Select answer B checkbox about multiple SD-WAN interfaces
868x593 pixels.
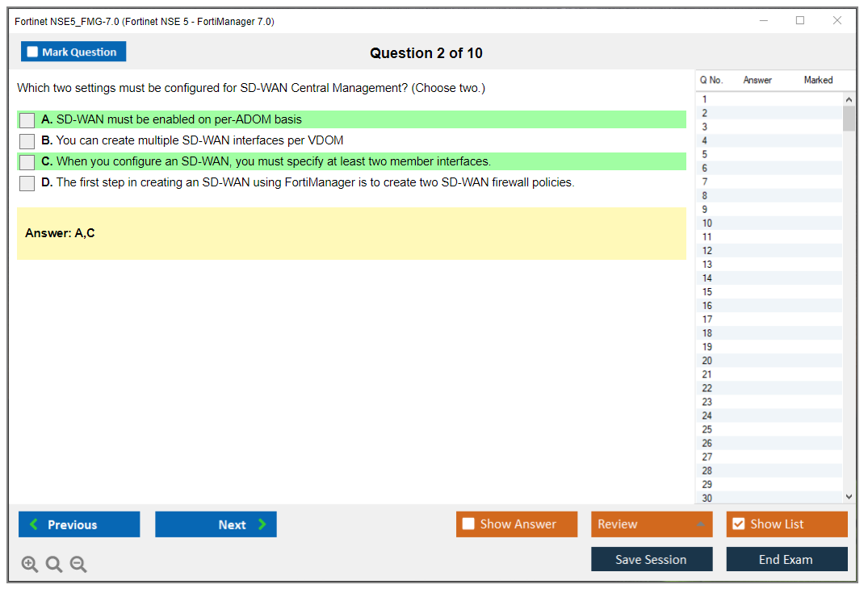[x=27, y=141]
